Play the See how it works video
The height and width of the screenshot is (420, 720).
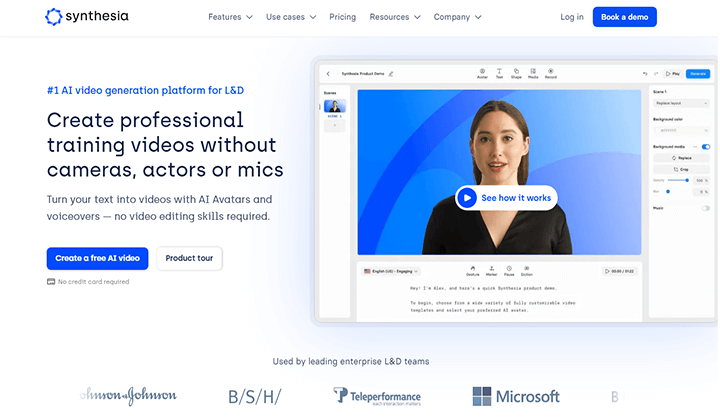[x=506, y=198]
